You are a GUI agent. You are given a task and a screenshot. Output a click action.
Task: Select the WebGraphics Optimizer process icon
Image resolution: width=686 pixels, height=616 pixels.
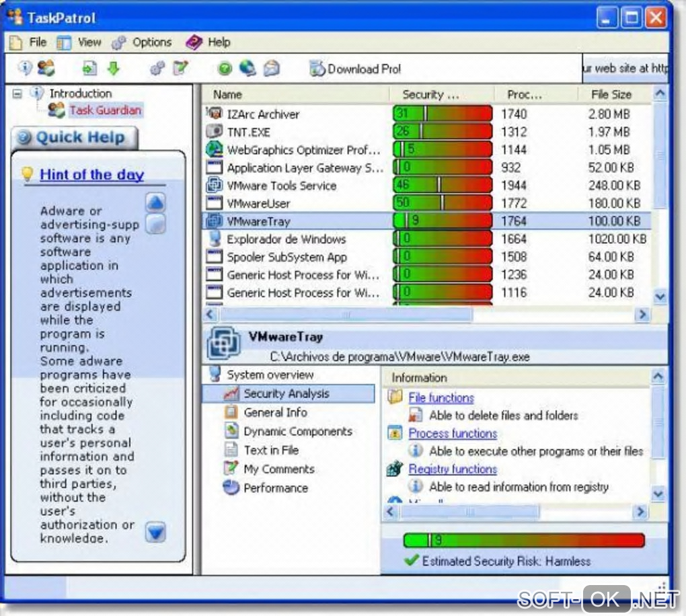[x=214, y=149]
